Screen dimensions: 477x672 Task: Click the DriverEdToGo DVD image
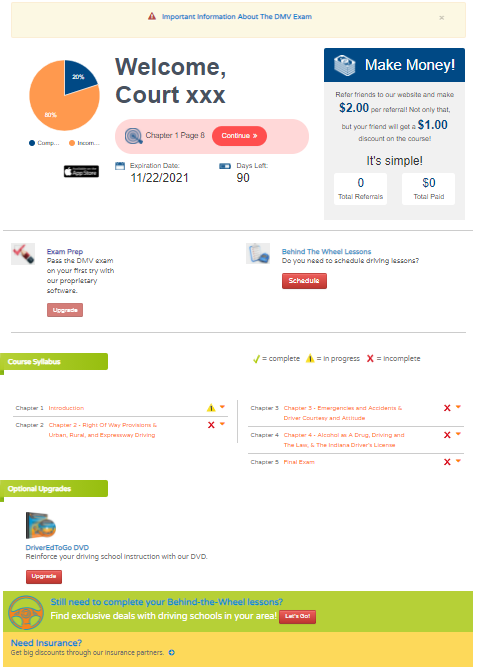click(x=41, y=525)
